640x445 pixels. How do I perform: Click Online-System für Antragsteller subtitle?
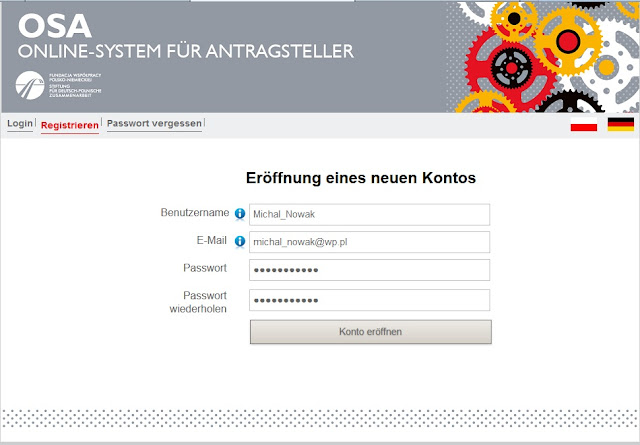click(186, 51)
